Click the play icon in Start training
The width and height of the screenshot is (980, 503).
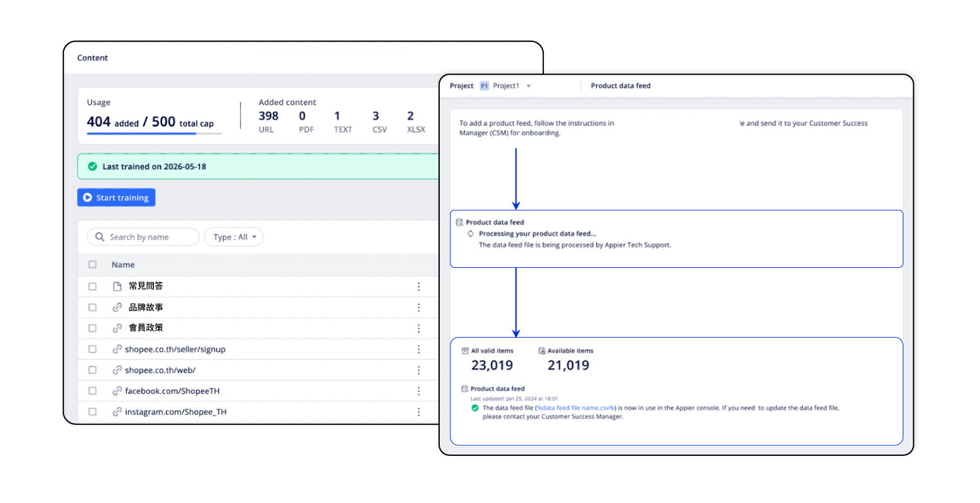(x=87, y=197)
